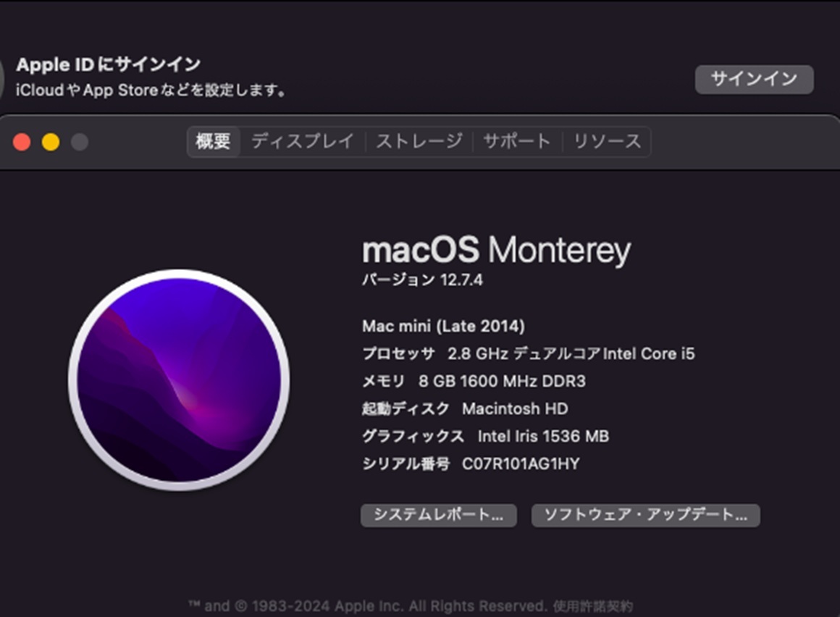
Task: Click the Mac mini (Late 2014) model text
Action: click(444, 326)
